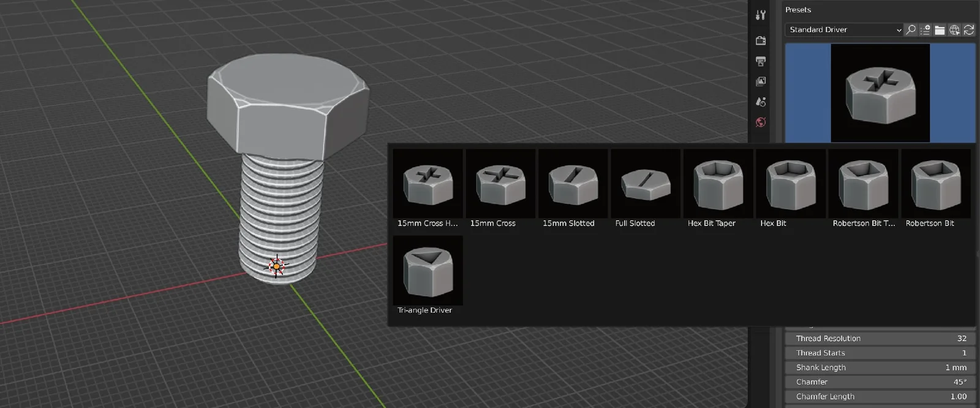This screenshot has width=980, height=408.
Task: Open the Render properties tab icon
Action: [760, 40]
